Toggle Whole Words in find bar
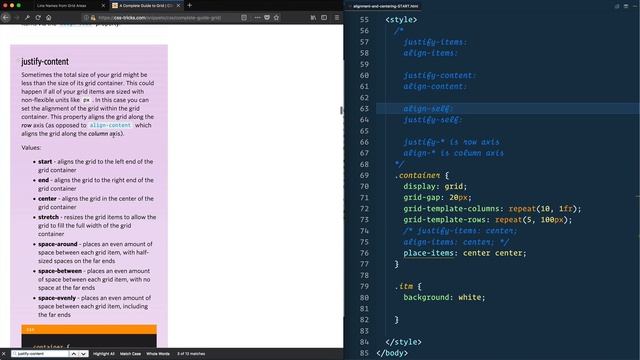Image resolution: width=640 pixels, height=360 pixels. (158, 354)
